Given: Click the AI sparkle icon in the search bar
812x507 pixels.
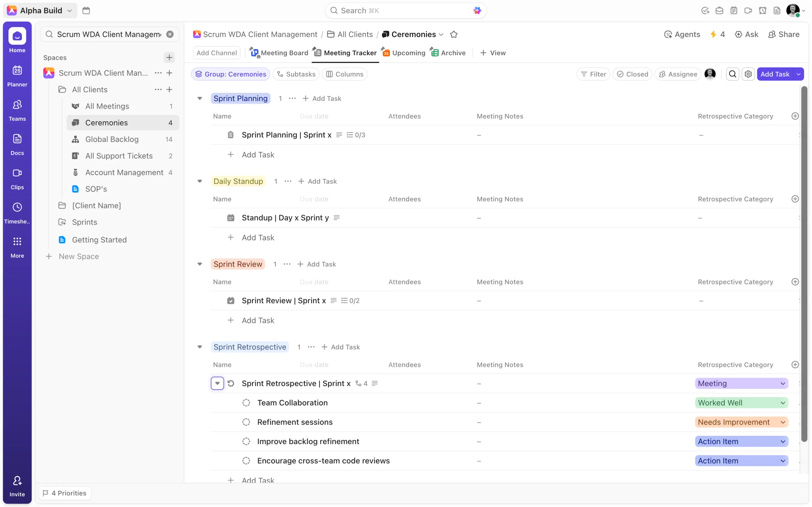Looking at the screenshot, I should click(x=477, y=10).
